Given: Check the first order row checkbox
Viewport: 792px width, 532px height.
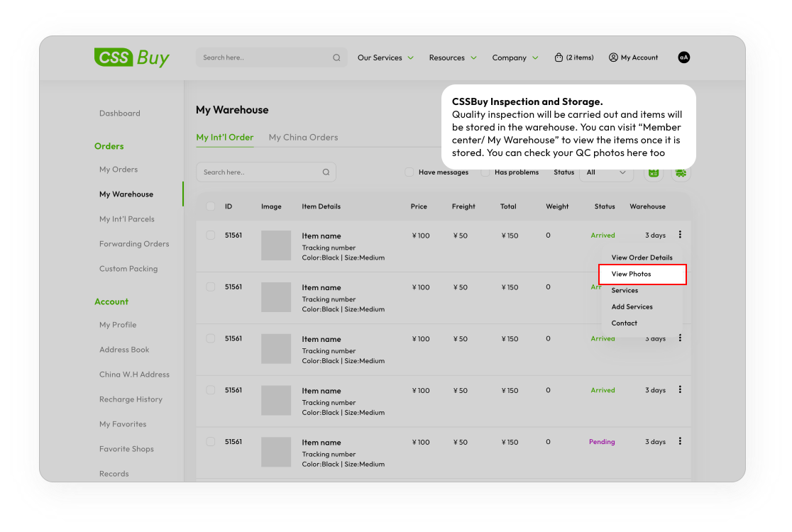Looking at the screenshot, I should pos(211,235).
